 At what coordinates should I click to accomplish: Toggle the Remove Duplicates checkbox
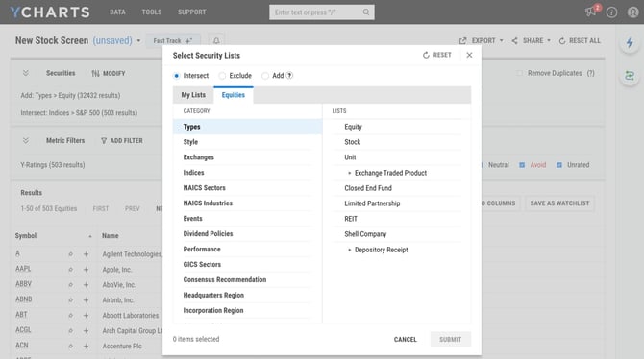click(x=520, y=73)
